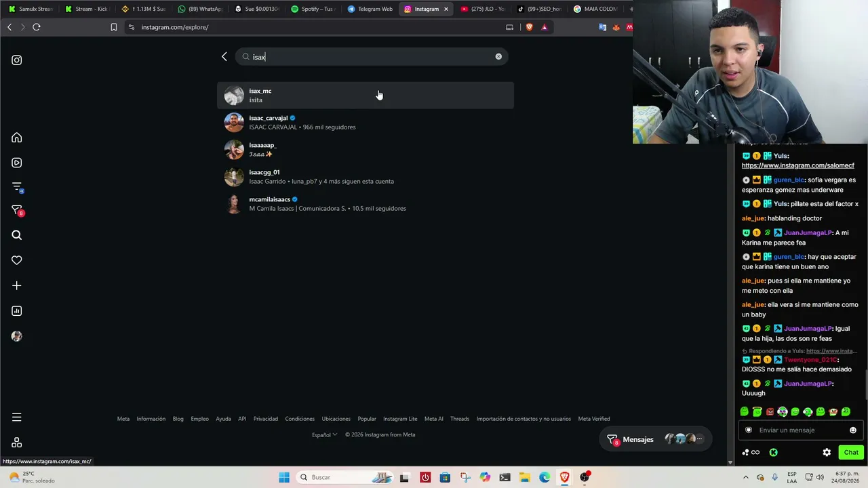The image size is (868, 488).
Task: Switch to the Telegram Web tab
Action: [x=370, y=9]
